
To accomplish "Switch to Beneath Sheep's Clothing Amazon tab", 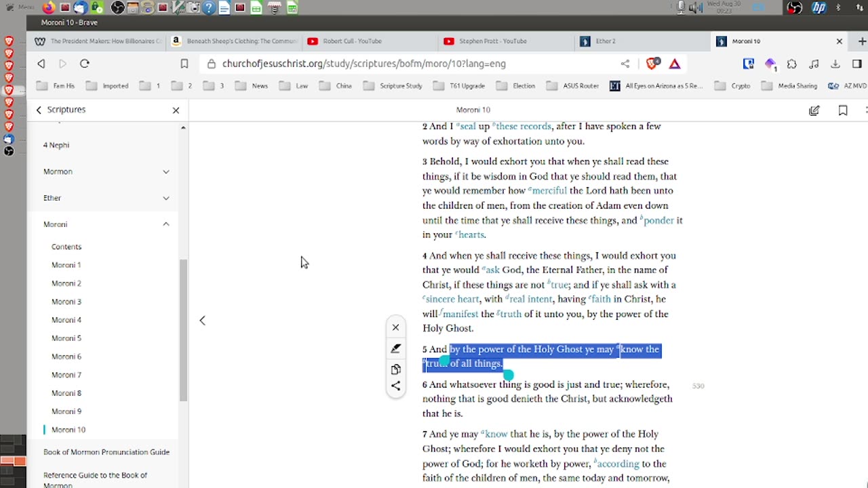I will click(234, 41).
